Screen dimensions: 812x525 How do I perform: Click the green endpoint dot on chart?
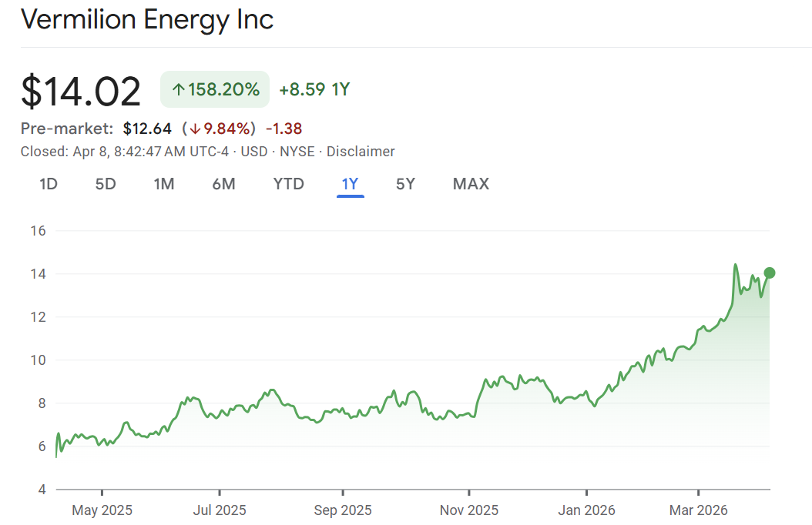769,273
